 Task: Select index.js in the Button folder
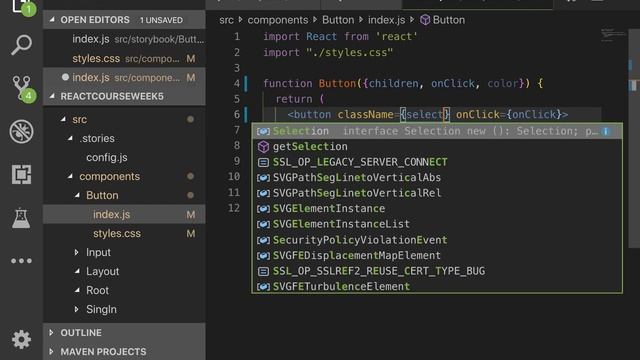point(124,214)
